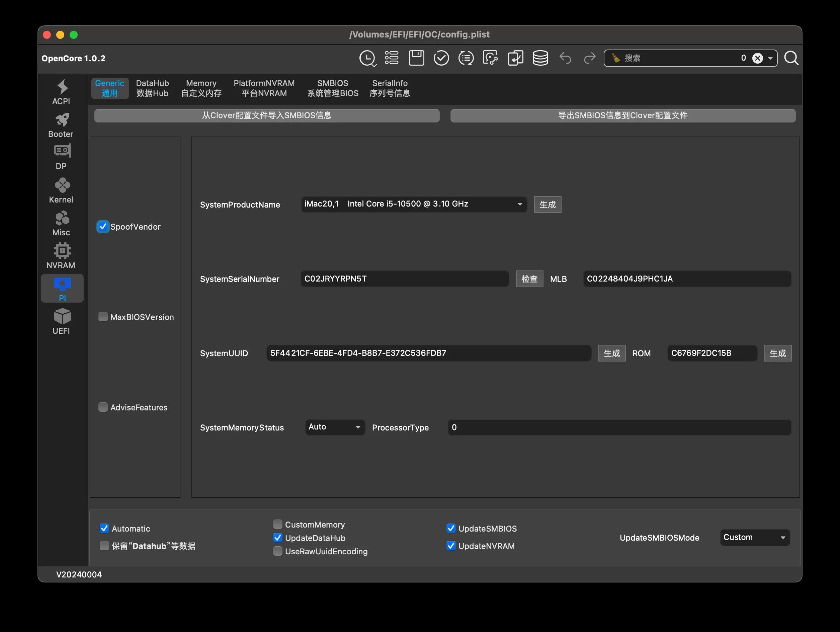Click inside the SystemSerialNumber input field

point(405,278)
